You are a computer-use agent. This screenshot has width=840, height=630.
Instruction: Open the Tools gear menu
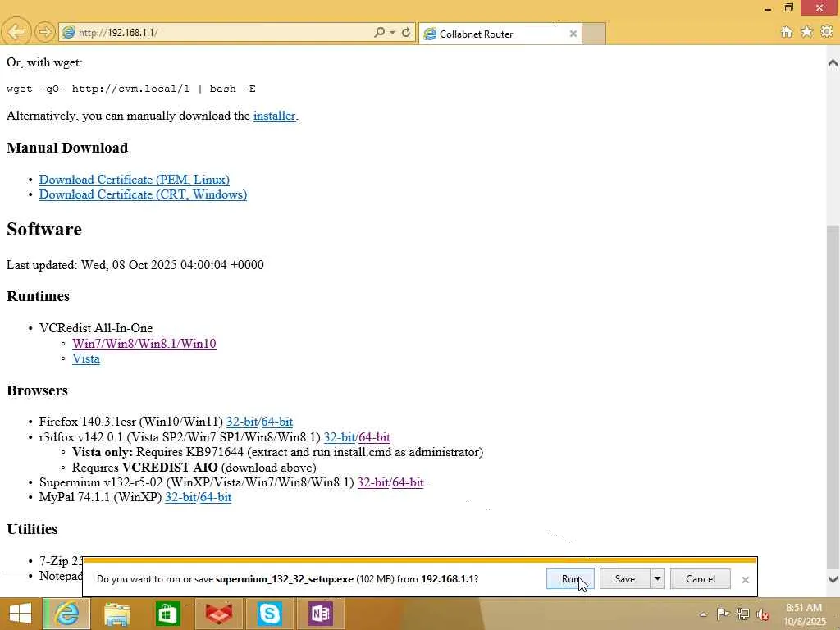[827, 32]
